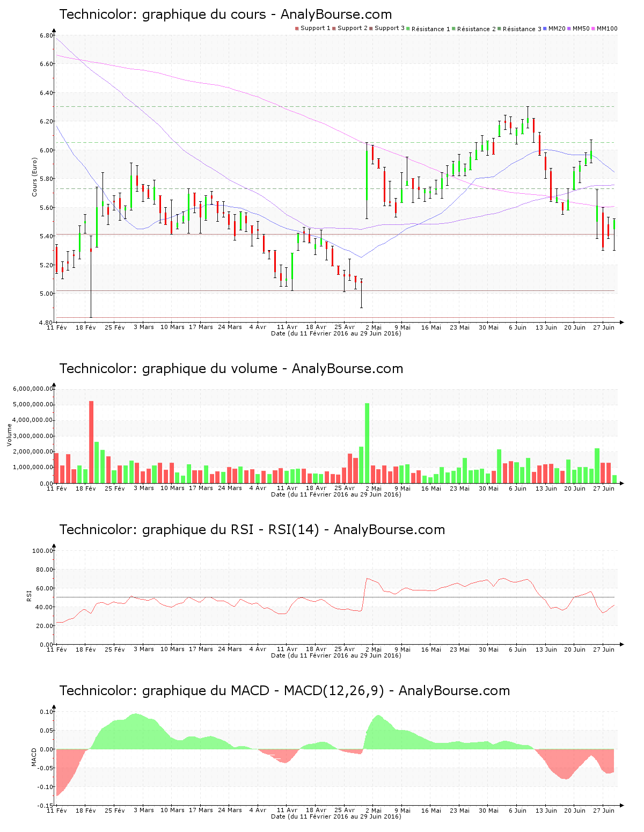Click '3 Mars' date on MACD chart axis

[x=143, y=810]
